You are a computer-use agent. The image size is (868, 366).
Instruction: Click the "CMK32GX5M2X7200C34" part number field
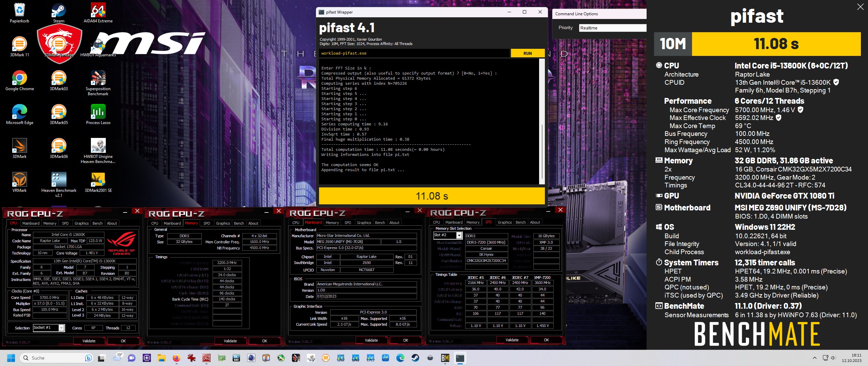(486, 261)
